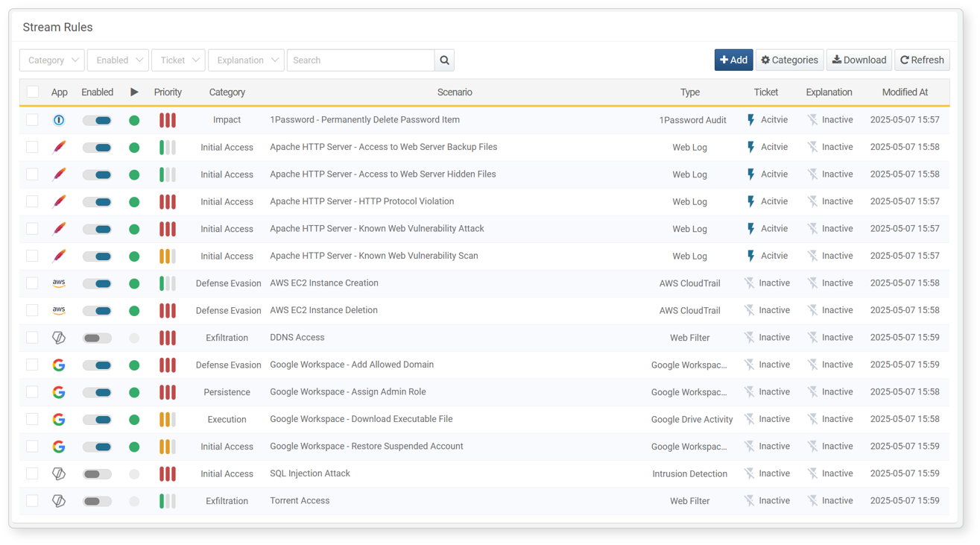The width and height of the screenshot is (980, 545).
Task: Open the Ticket filter dropdown
Action: (x=178, y=60)
